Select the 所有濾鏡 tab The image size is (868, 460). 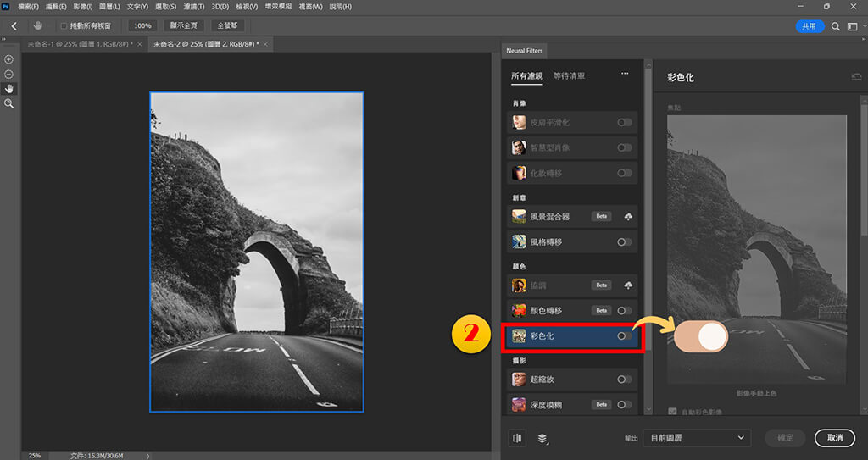point(526,76)
